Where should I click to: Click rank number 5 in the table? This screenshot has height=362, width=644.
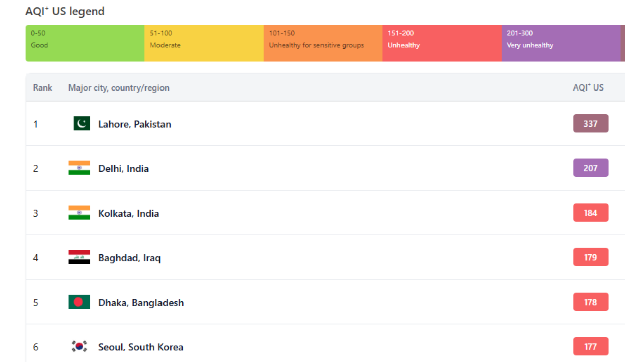35,303
